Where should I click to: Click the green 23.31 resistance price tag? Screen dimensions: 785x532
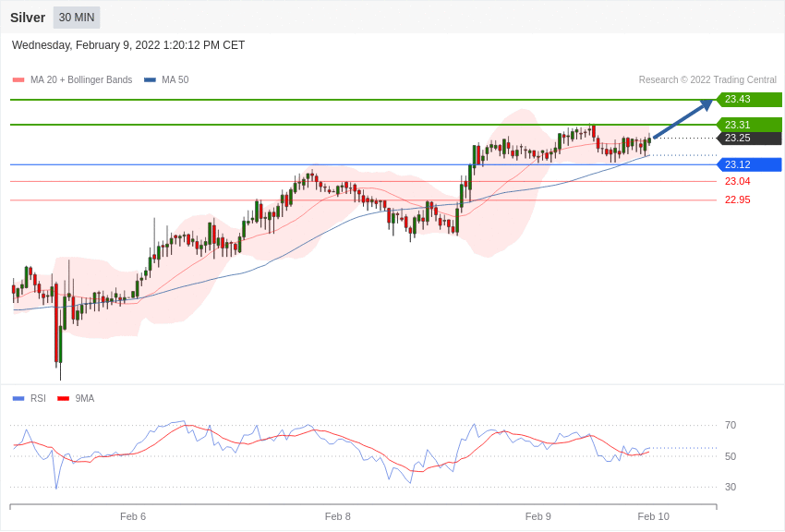(749, 125)
